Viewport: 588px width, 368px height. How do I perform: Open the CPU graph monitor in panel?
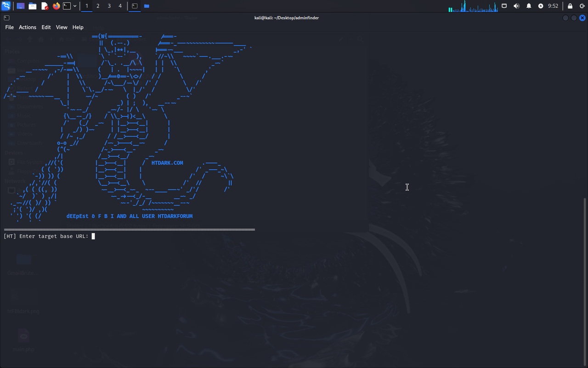click(473, 6)
